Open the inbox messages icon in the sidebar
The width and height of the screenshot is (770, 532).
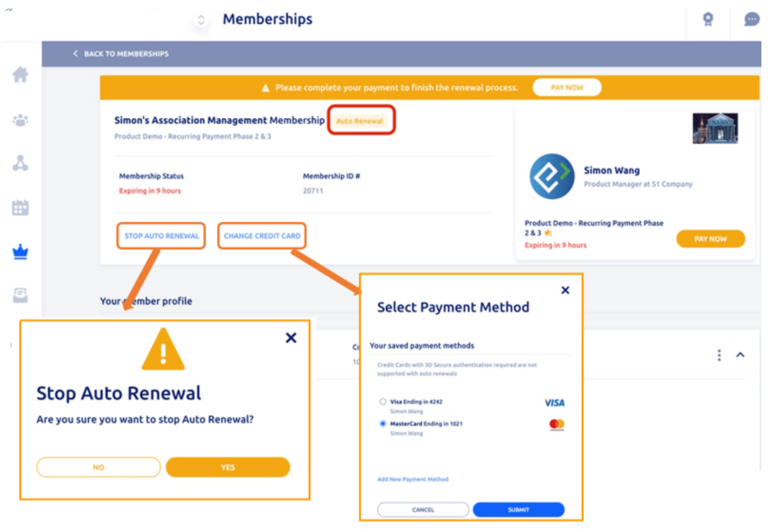[x=20, y=295]
